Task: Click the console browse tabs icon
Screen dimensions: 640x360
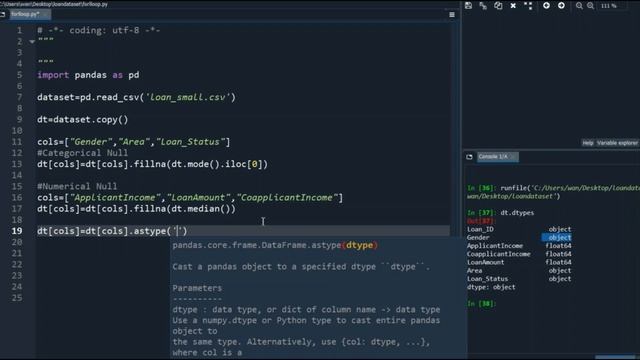Action: tap(469, 157)
